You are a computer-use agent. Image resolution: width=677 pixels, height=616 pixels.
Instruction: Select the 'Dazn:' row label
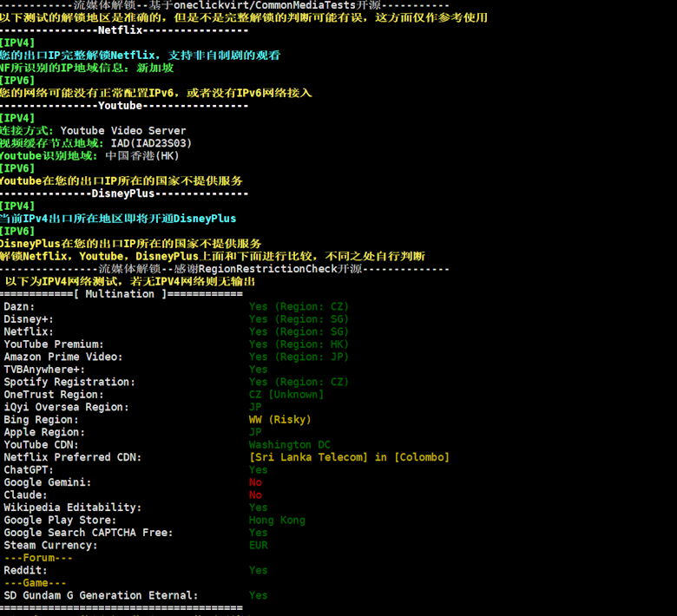coord(19,306)
